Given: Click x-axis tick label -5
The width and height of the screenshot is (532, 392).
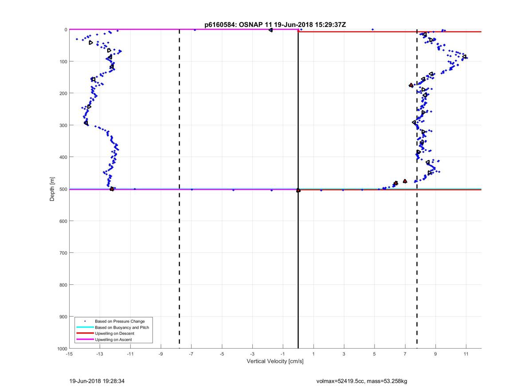Looking at the screenshot, I should pos(222,354).
